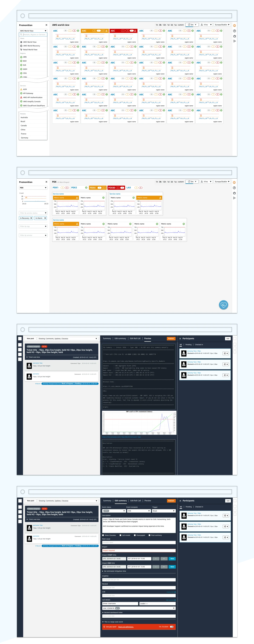The image size is (254, 644).
Task: Select the 12h time range on AWS world view screen
Action: (164, 25)
